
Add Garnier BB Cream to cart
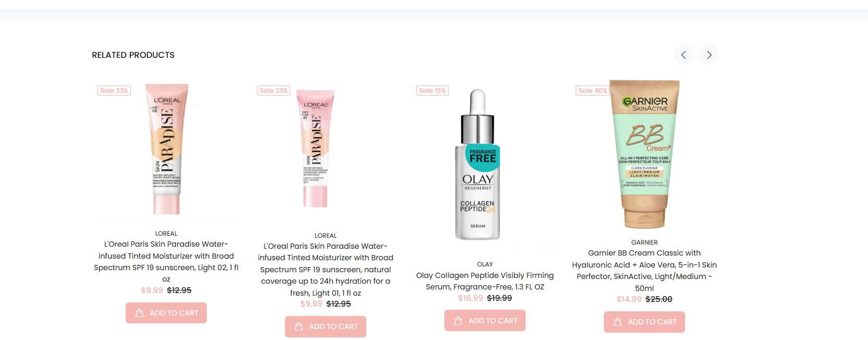pyautogui.click(x=644, y=322)
